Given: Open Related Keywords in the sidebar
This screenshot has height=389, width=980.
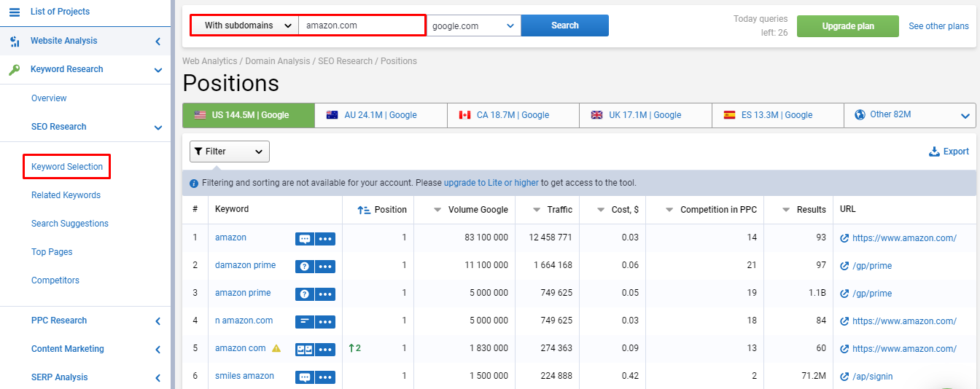Looking at the screenshot, I should click(66, 195).
